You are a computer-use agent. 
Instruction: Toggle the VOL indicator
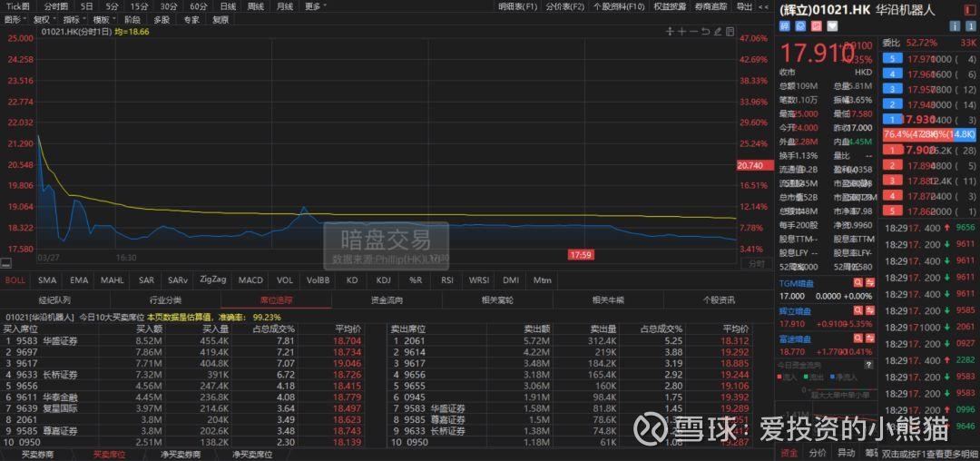(284, 280)
